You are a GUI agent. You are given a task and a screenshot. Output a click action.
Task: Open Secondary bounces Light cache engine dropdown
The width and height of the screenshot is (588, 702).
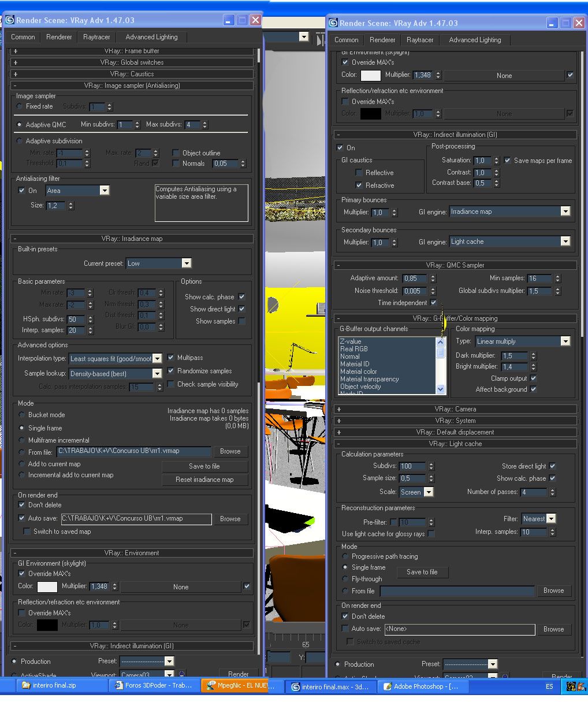(565, 242)
